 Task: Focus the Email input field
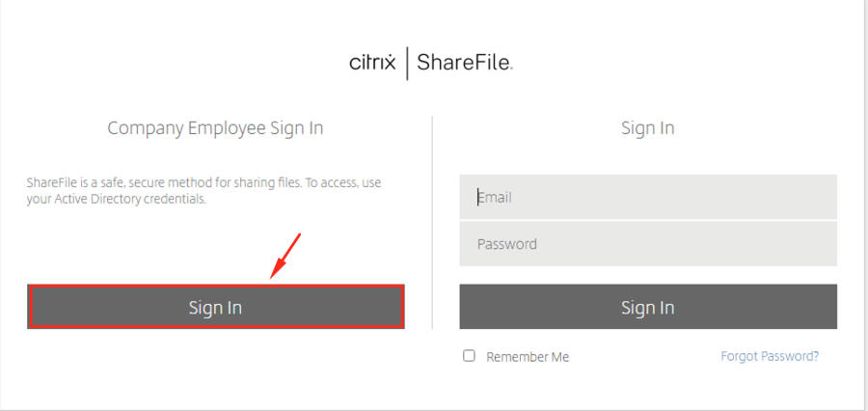pos(648,197)
